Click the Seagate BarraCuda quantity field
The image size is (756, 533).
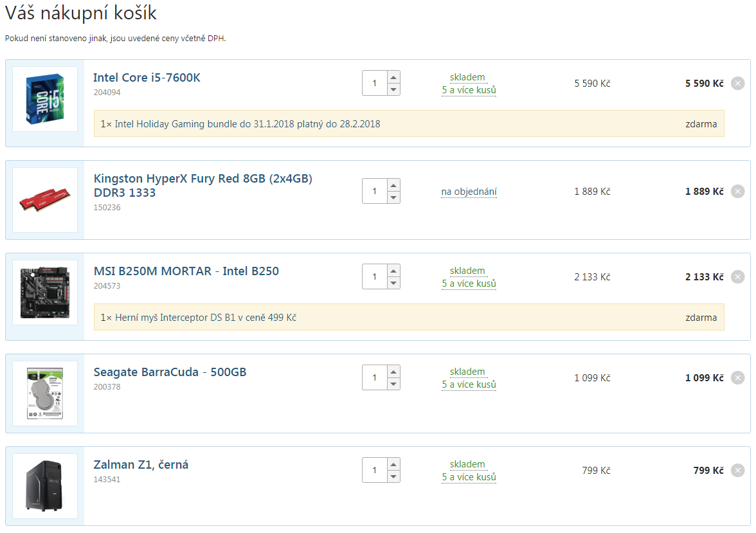click(x=375, y=377)
